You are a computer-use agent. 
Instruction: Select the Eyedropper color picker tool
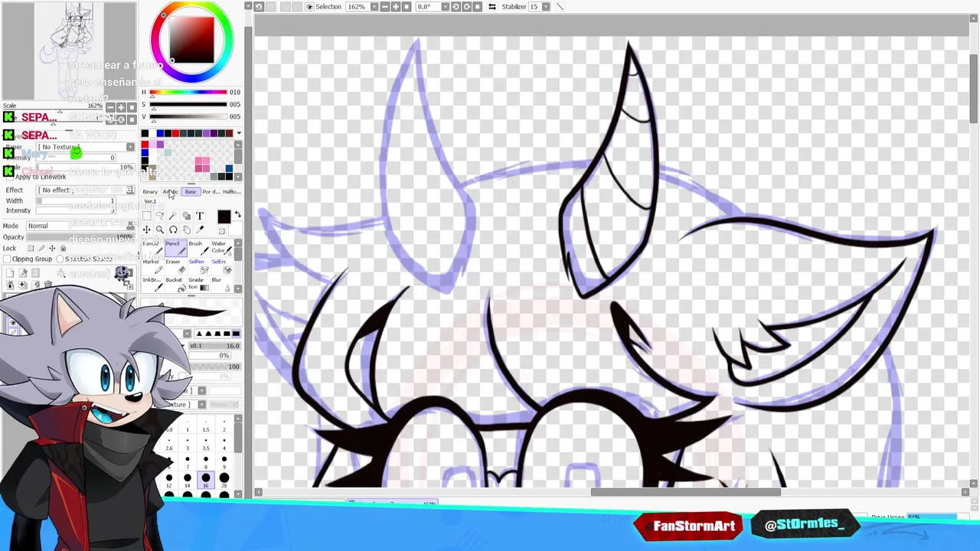pyautogui.click(x=200, y=230)
